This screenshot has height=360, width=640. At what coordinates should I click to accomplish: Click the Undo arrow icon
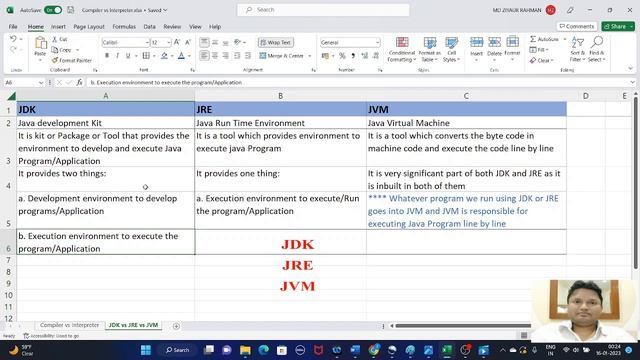point(13,39)
